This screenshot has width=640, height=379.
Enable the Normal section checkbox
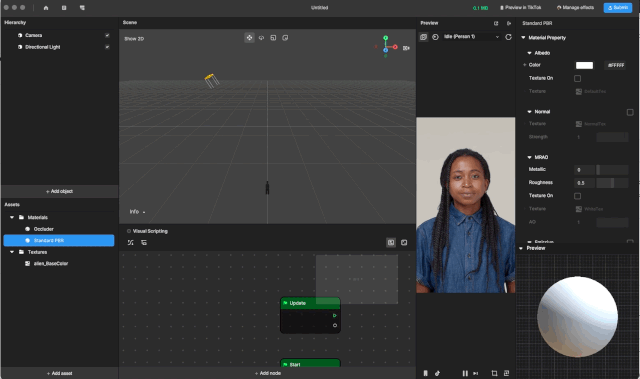click(630, 112)
